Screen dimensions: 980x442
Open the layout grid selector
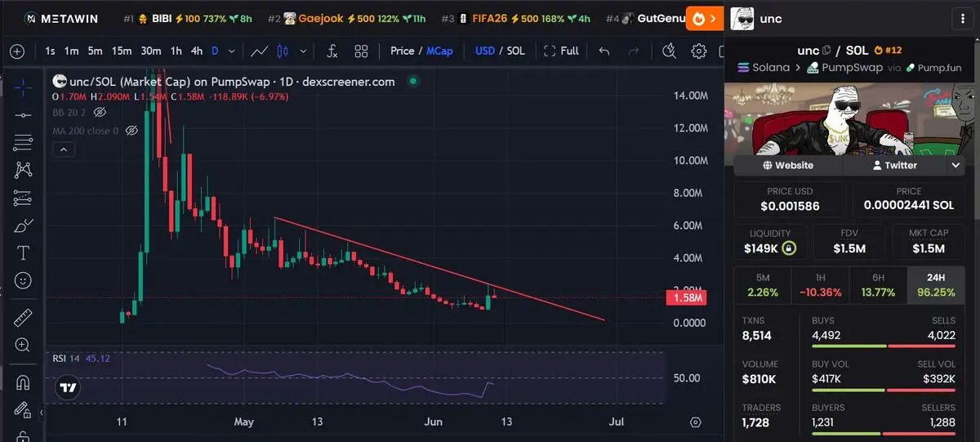coord(361,51)
